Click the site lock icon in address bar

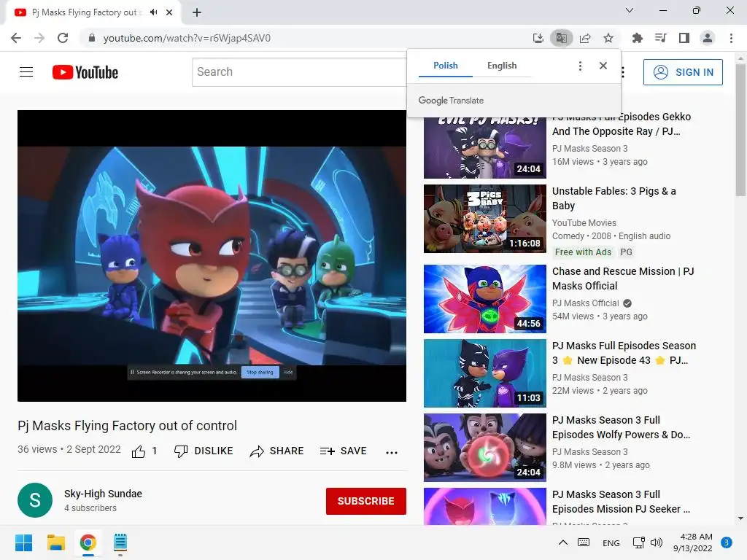click(92, 38)
